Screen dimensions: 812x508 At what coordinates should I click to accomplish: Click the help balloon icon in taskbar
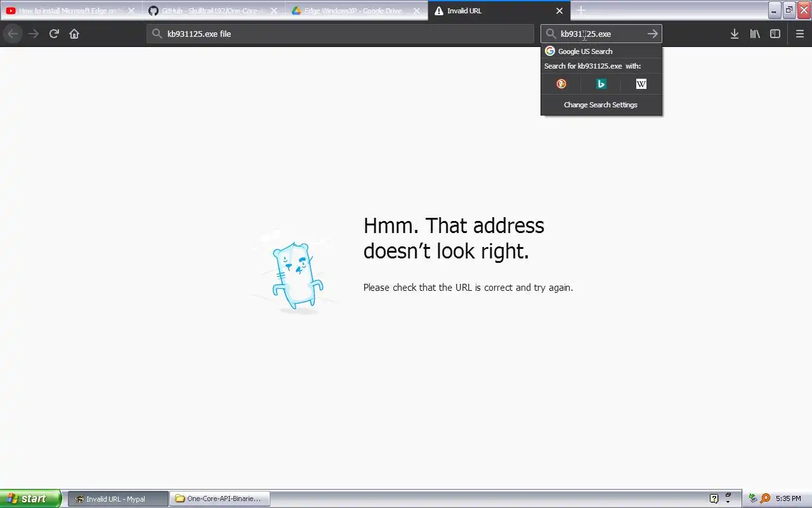(714, 498)
